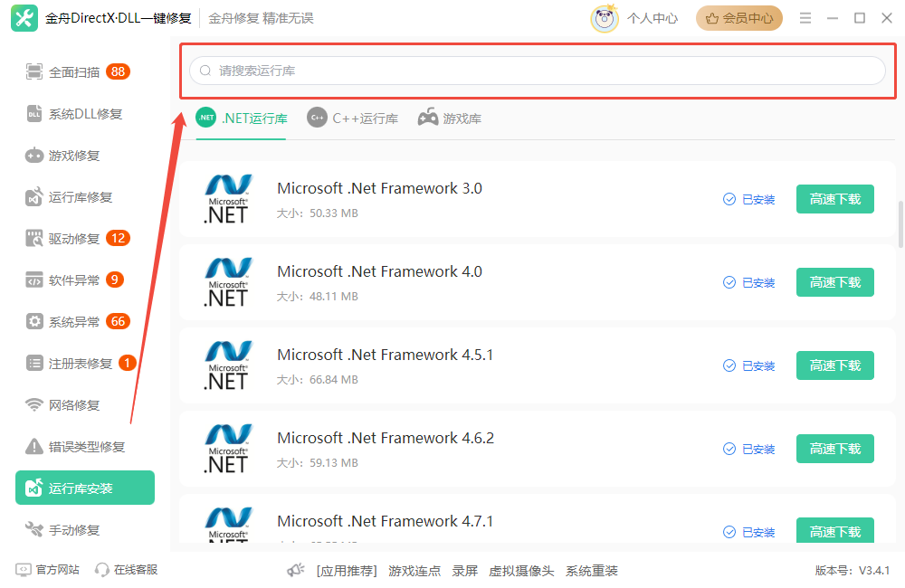Image resolution: width=905 pixels, height=588 pixels.
Task: Click the full scan icon in sidebar
Action: point(34,72)
